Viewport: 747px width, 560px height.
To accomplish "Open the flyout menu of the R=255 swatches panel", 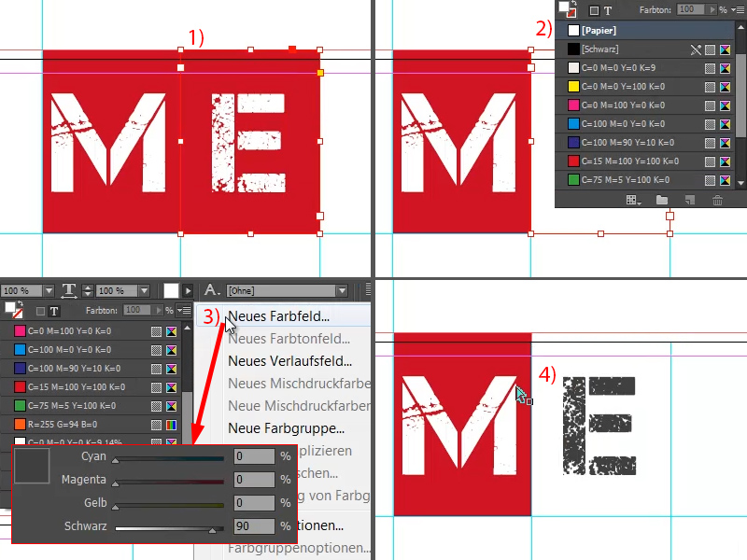I will pos(184,310).
